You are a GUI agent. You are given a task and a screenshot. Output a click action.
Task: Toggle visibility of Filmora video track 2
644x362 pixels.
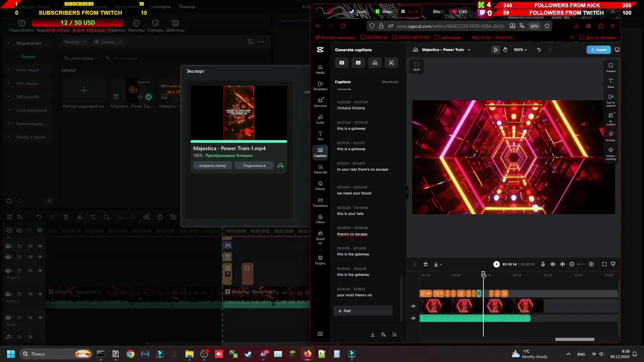(x=40, y=294)
